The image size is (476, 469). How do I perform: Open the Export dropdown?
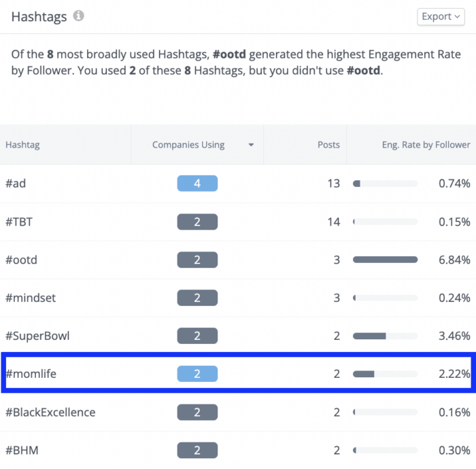[x=441, y=17]
